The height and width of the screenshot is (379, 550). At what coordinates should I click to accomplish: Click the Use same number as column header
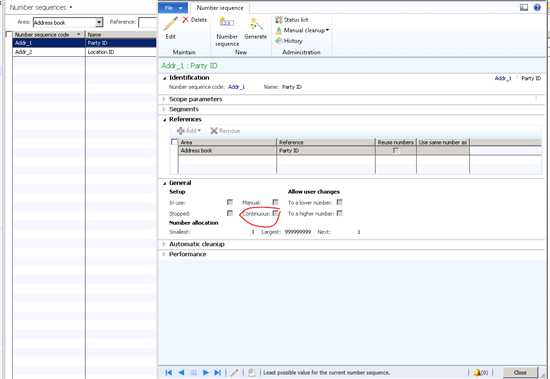tap(443, 142)
